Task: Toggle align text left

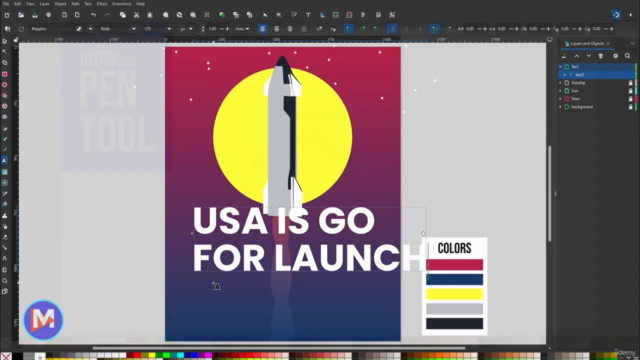Action: click(x=263, y=29)
